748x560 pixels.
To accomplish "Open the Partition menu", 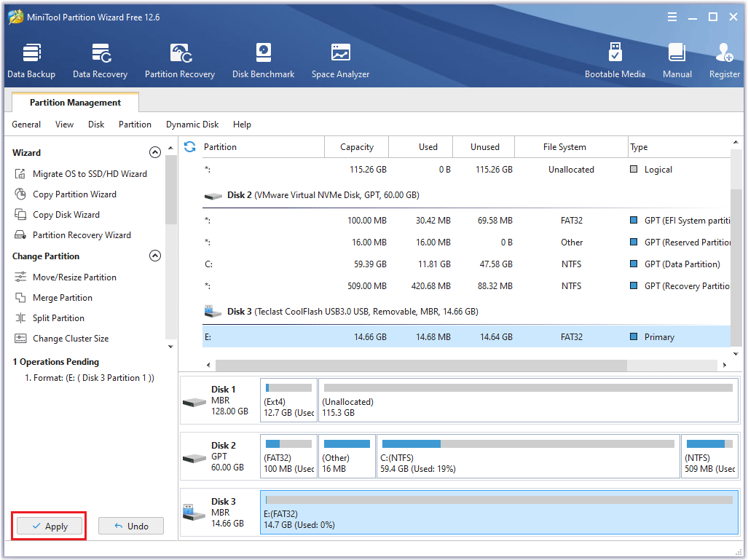I will click(135, 125).
